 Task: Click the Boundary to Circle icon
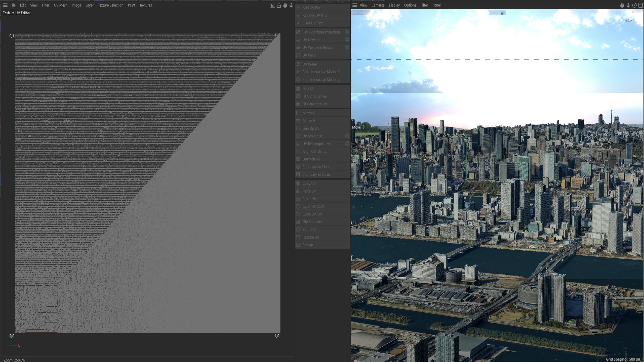coord(298,167)
